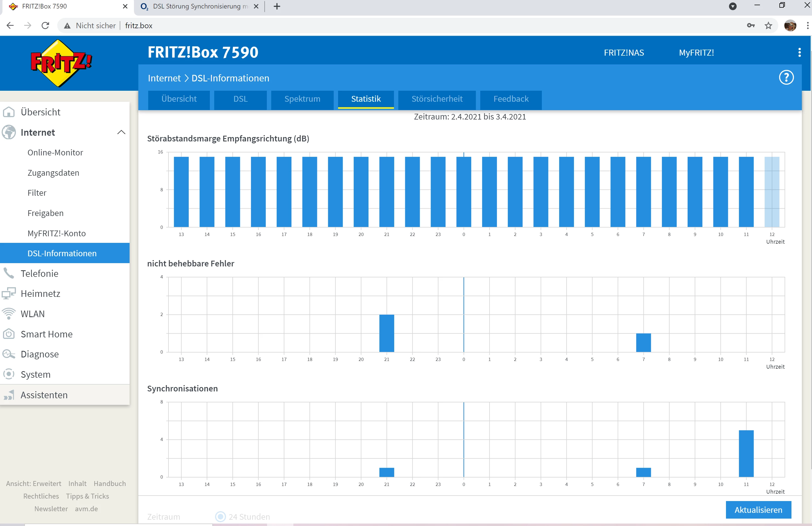Open the MyFRITZ! link
812x526 pixels.
pos(696,53)
